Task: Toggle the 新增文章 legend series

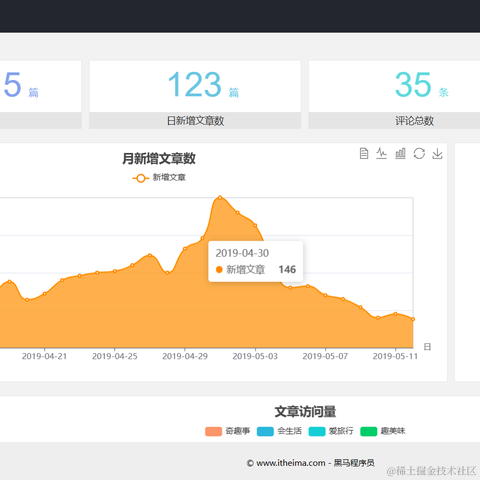Action: [x=159, y=178]
